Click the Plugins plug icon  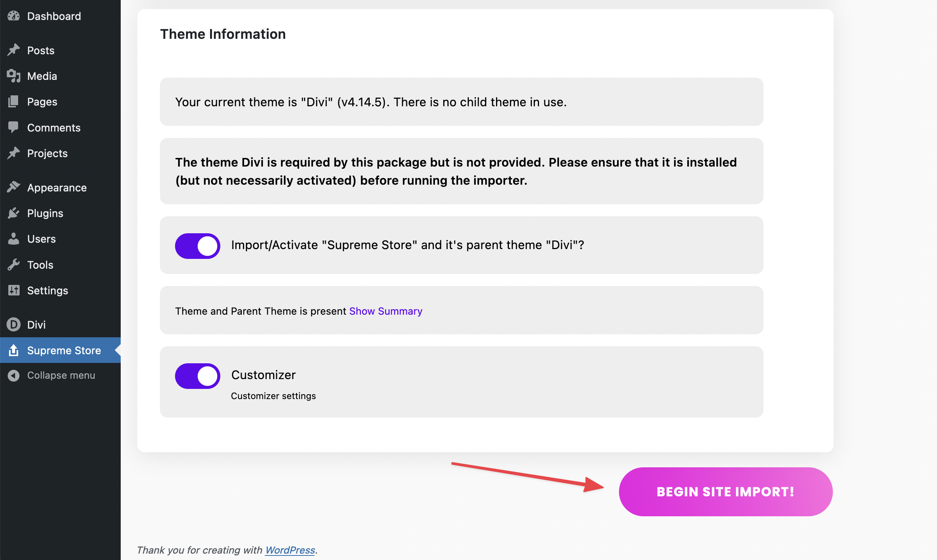(x=14, y=213)
